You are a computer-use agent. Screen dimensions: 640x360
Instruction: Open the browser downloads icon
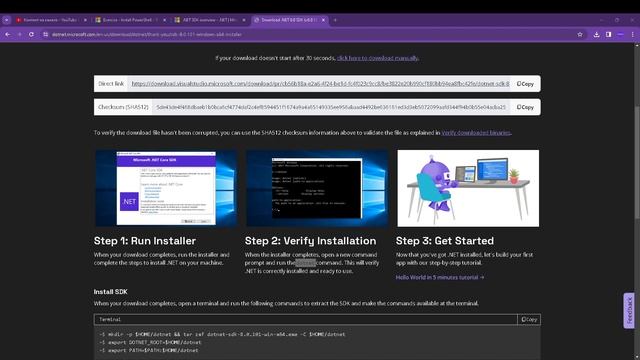(596, 35)
